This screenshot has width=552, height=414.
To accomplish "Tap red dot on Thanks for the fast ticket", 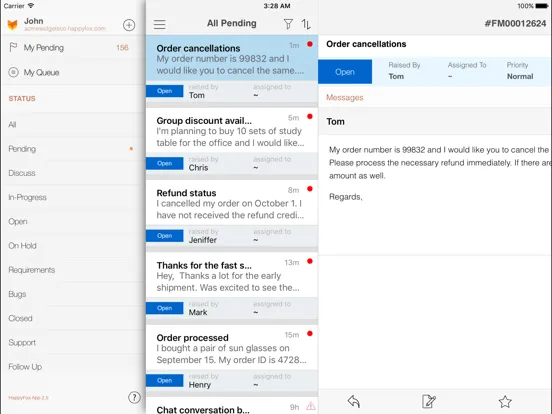I will 310,261.
